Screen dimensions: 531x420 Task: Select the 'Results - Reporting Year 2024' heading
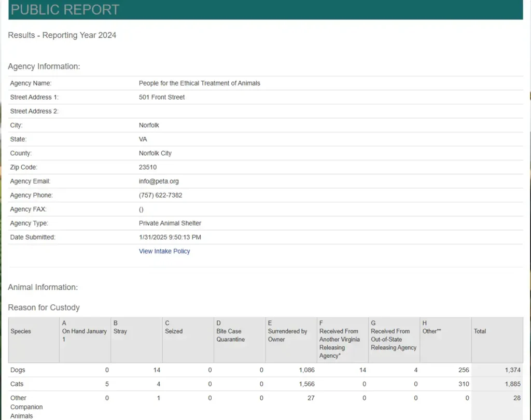pos(62,35)
